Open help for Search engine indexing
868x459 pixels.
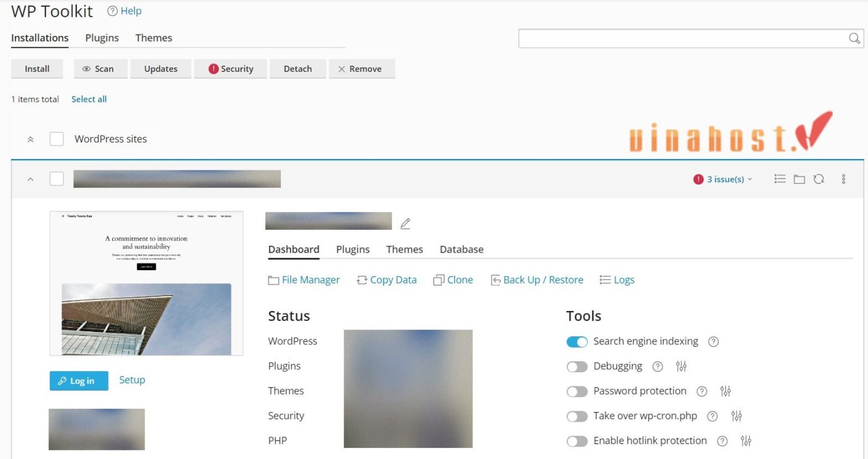tap(714, 341)
